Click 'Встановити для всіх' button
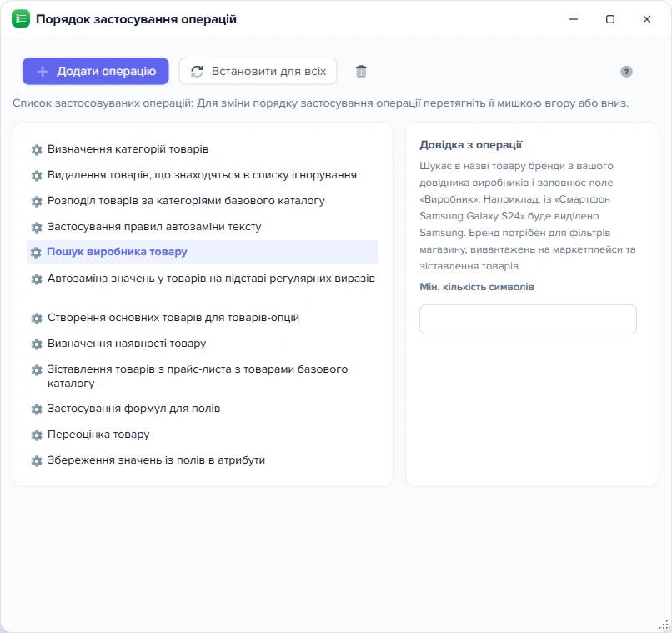Viewport: 672px width, 633px height. coord(258,71)
